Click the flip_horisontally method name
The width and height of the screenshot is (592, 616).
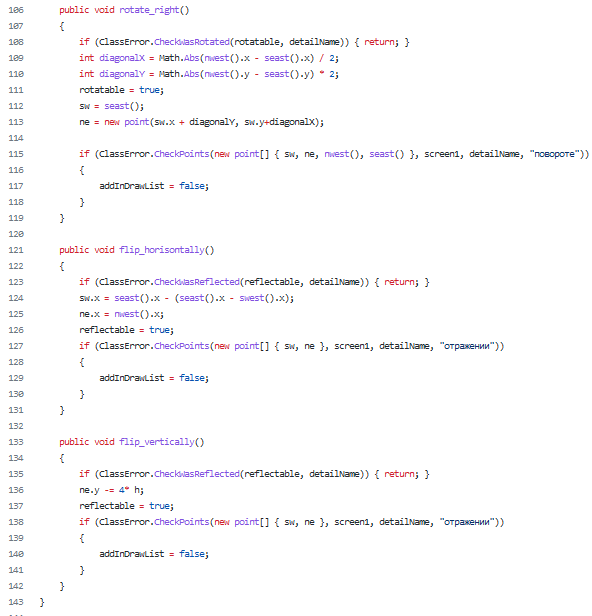point(162,250)
